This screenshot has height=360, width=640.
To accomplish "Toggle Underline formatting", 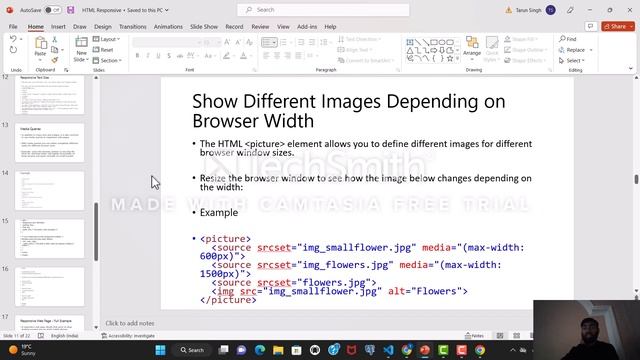I will (158, 56).
